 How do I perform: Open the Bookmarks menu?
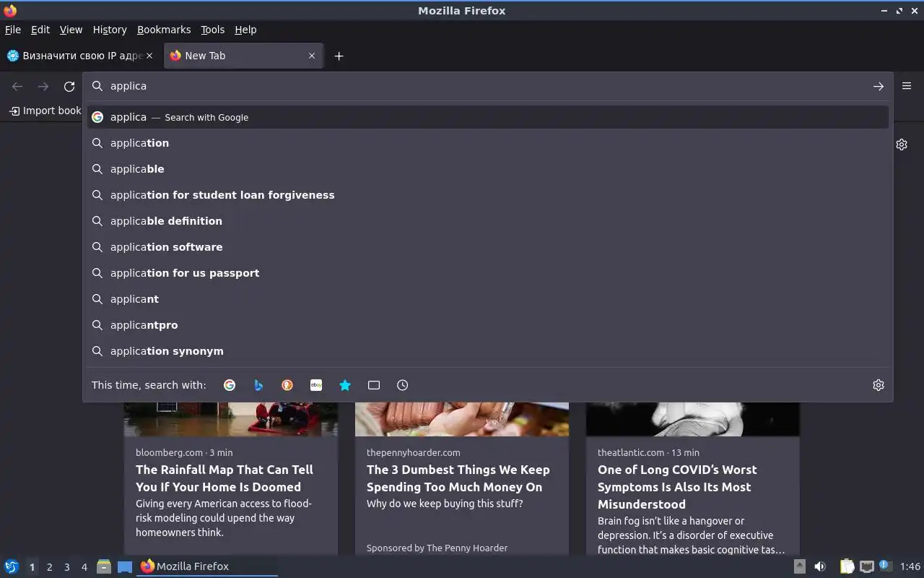164,30
